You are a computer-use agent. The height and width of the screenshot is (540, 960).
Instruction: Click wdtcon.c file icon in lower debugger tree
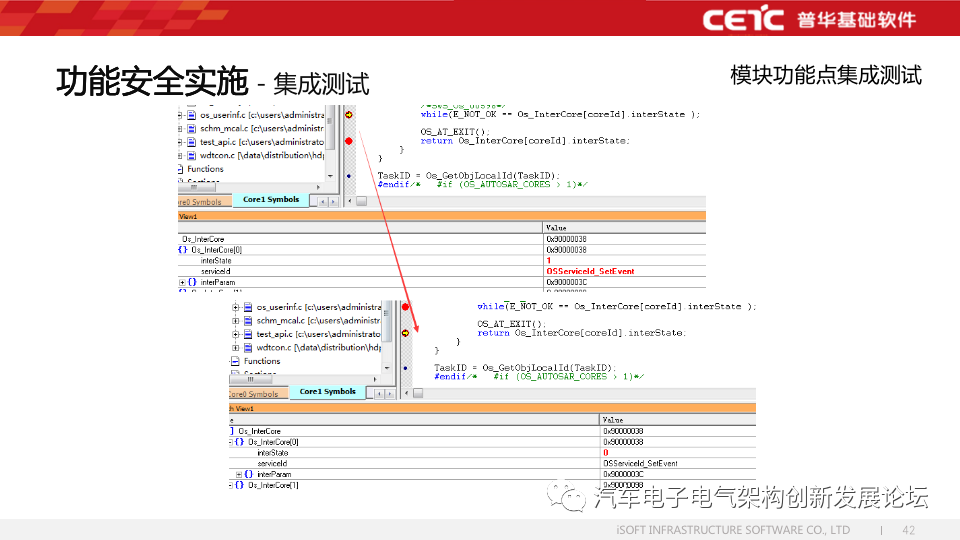(x=248, y=348)
